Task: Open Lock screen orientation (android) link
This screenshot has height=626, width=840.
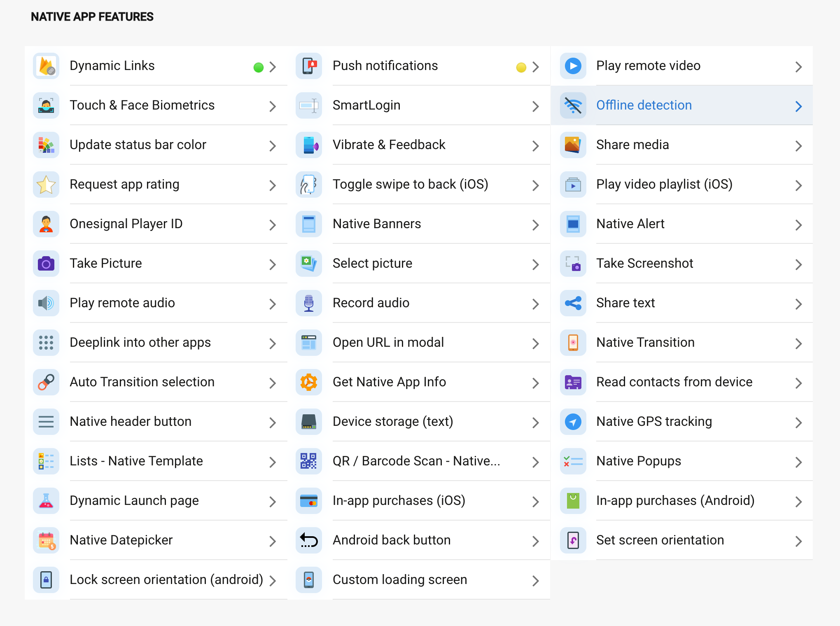Action: [x=166, y=580]
